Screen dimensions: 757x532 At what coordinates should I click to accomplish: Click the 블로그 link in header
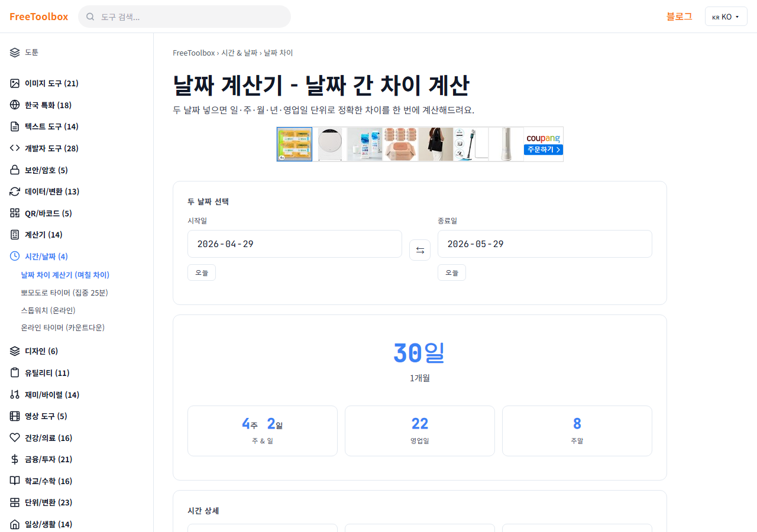pos(680,17)
